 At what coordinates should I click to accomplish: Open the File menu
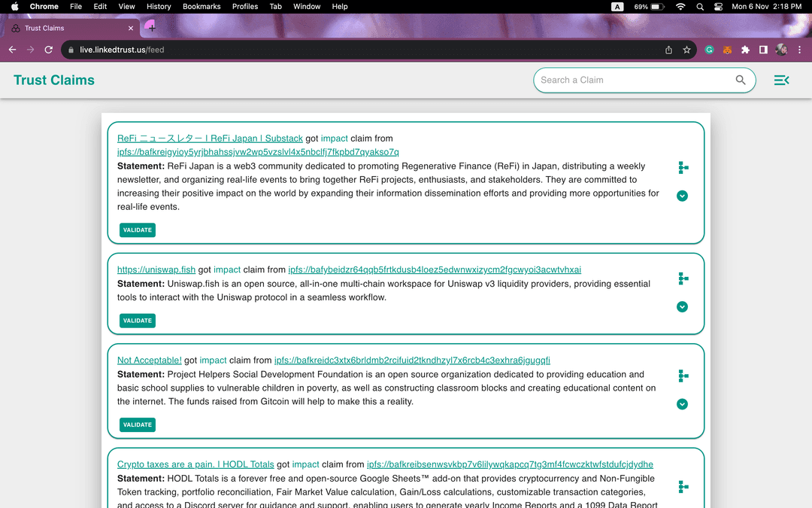pos(76,7)
